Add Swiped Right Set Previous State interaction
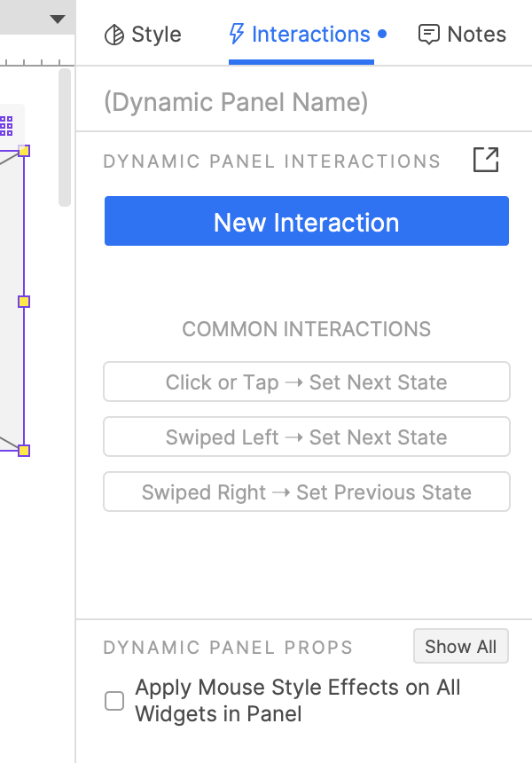This screenshot has width=532, height=763. tap(307, 492)
